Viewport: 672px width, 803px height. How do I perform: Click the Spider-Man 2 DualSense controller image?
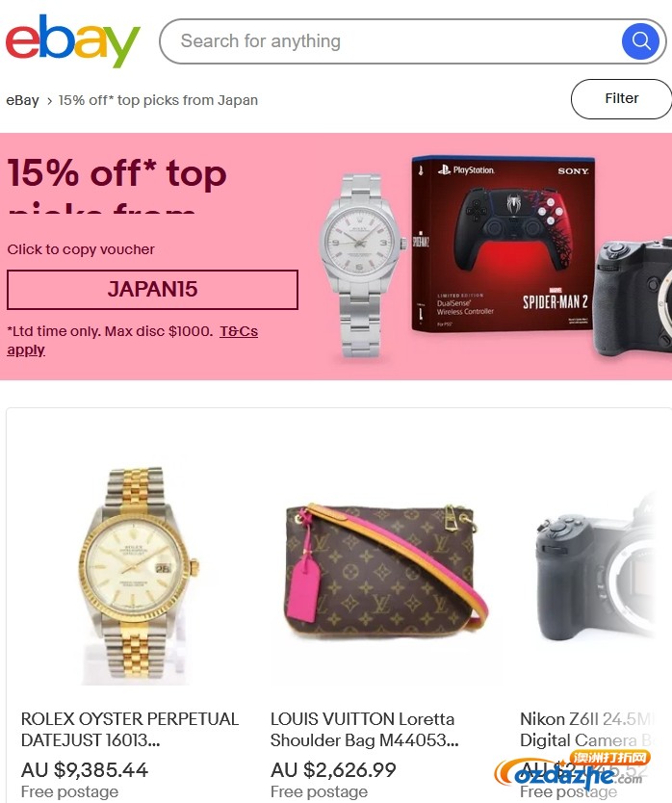coord(504,245)
